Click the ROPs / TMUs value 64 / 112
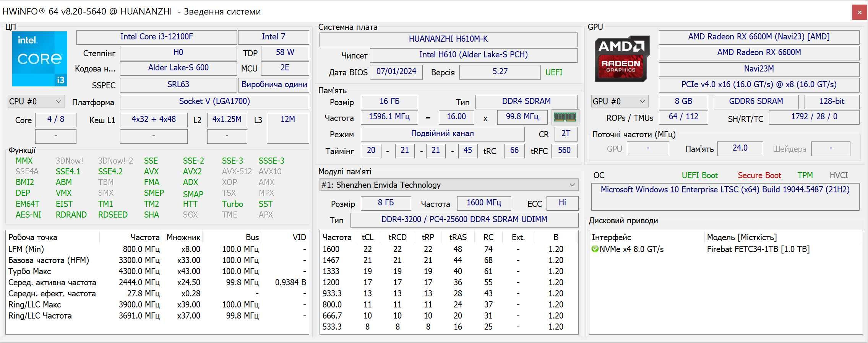The width and height of the screenshot is (868, 343). (x=683, y=117)
